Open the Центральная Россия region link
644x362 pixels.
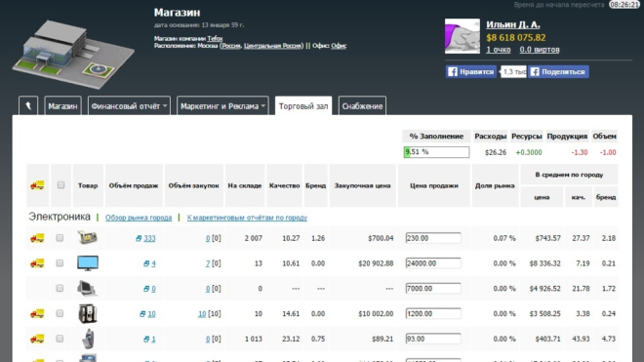[x=273, y=46]
